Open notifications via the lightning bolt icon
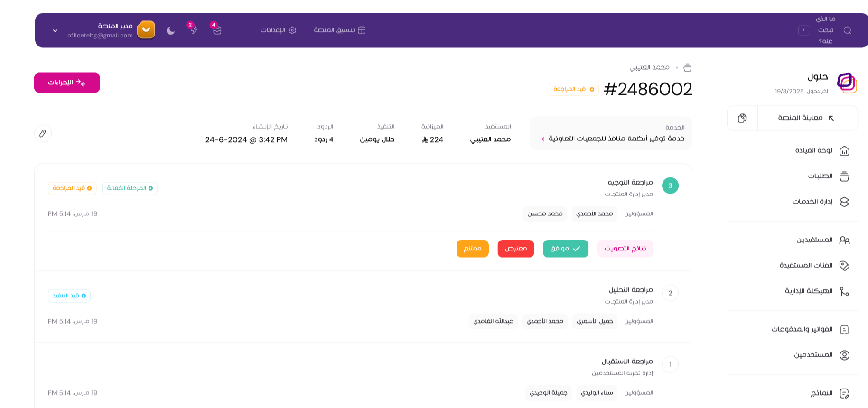 coord(194,30)
